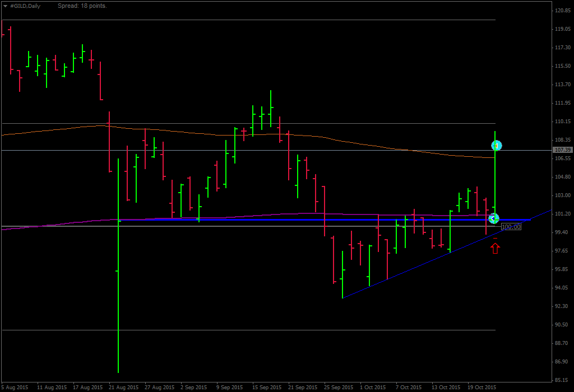Click the 7 Oct 2015 date label
574x392 pixels.
click(x=409, y=388)
